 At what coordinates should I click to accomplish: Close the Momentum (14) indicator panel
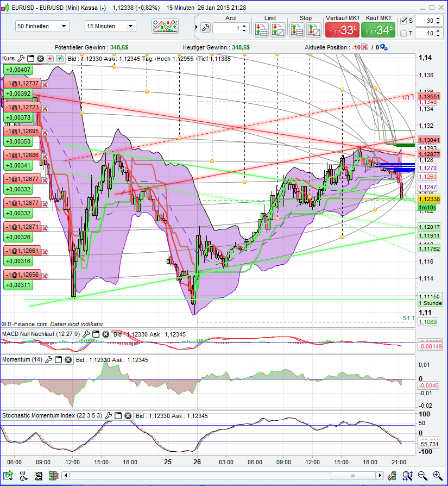pos(68,359)
